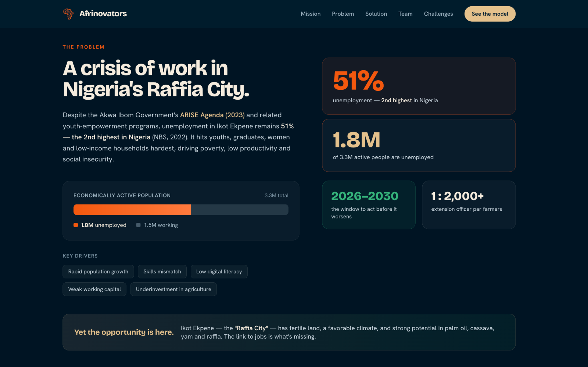
Task: Click the 51% unemployment stat figure
Action: point(358,81)
